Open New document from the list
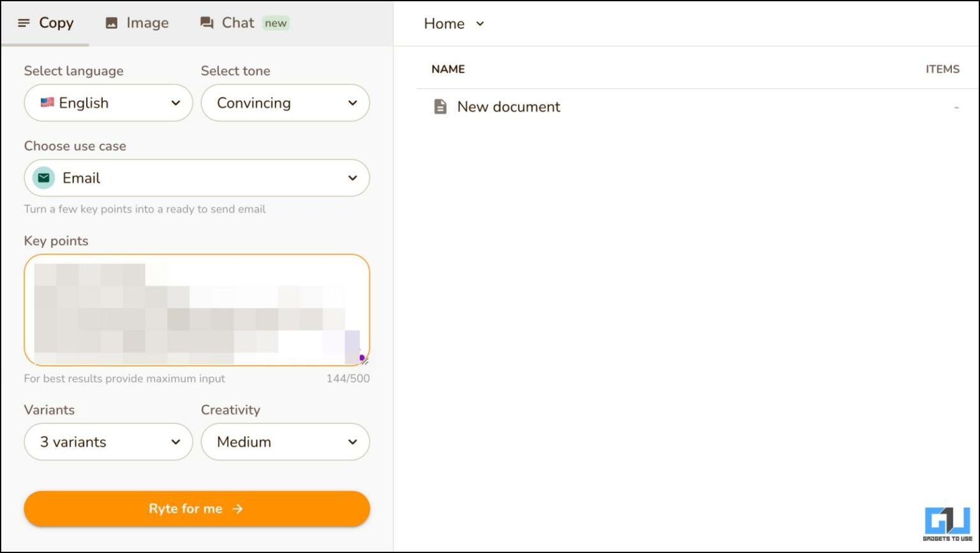The width and height of the screenshot is (980, 553). [x=508, y=107]
